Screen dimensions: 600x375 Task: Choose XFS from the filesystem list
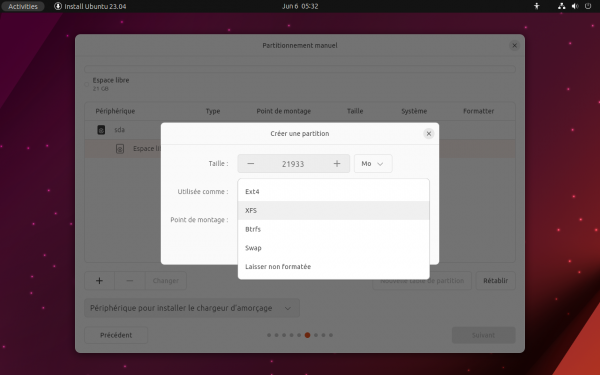point(333,210)
